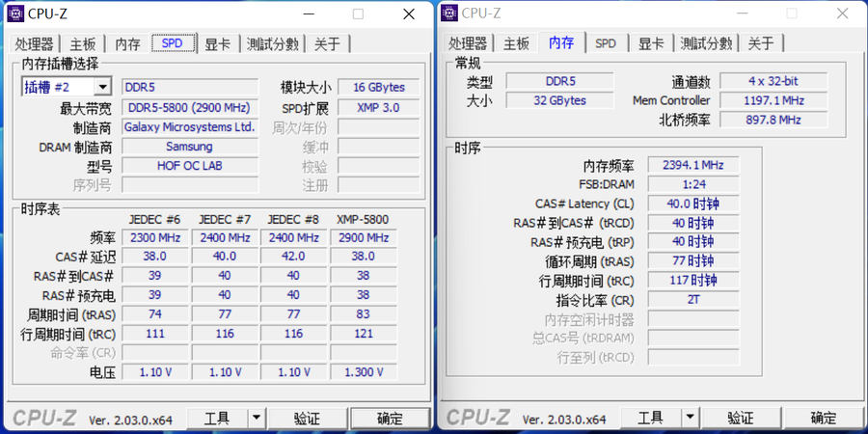Open 显卡 tab in right CPU-Z window
The image size is (868, 434).
pos(651,43)
